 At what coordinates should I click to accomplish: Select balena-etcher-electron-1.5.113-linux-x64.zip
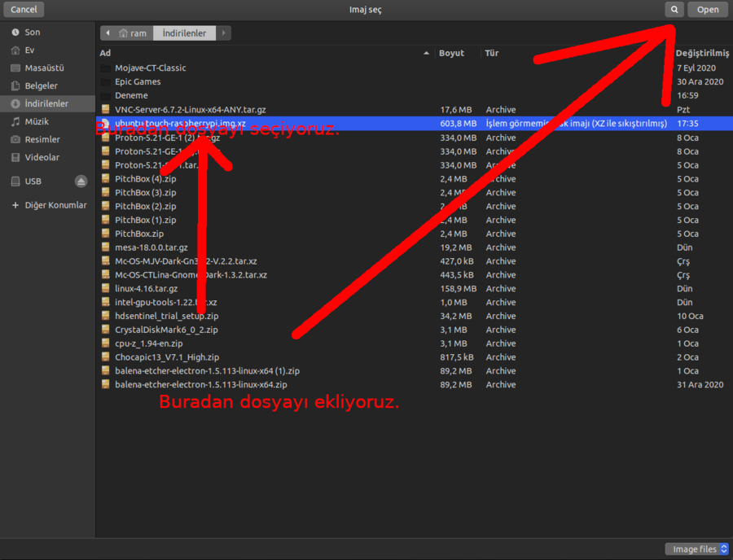tap(415, 385)
